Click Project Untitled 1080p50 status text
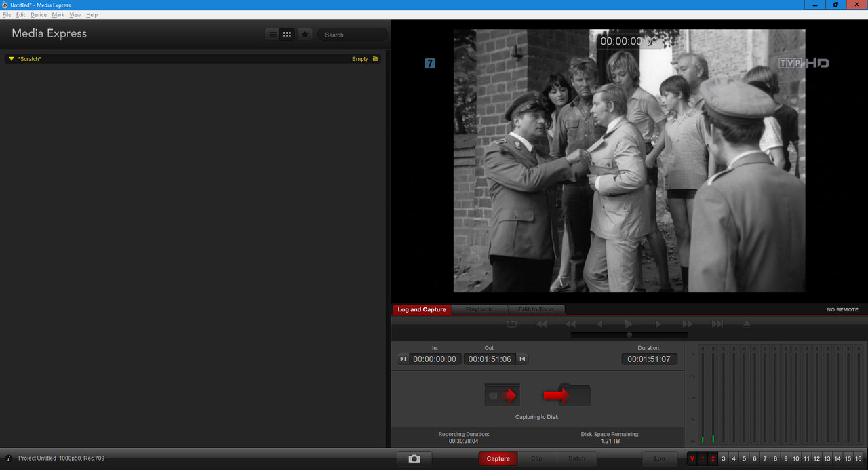This screenshot has width=868, height=470. pos(61,458)
